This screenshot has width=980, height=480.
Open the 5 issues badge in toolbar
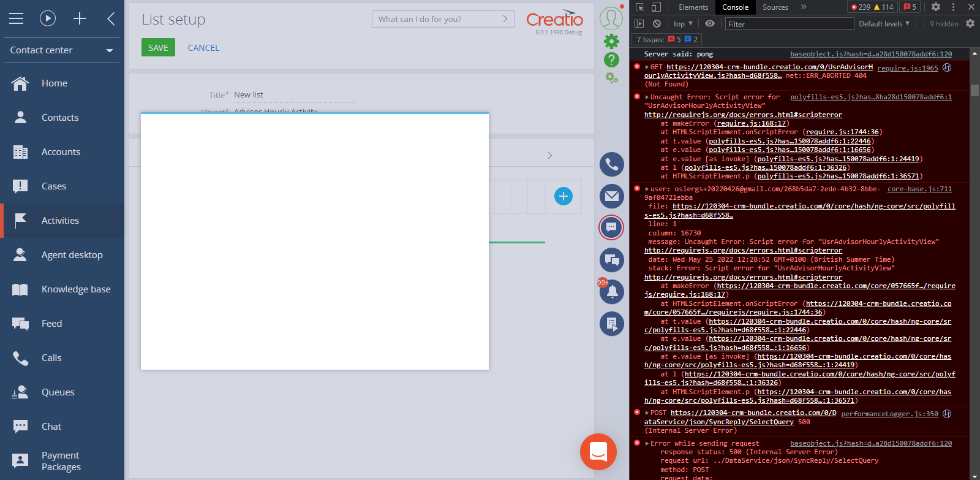tap(910, 7)
